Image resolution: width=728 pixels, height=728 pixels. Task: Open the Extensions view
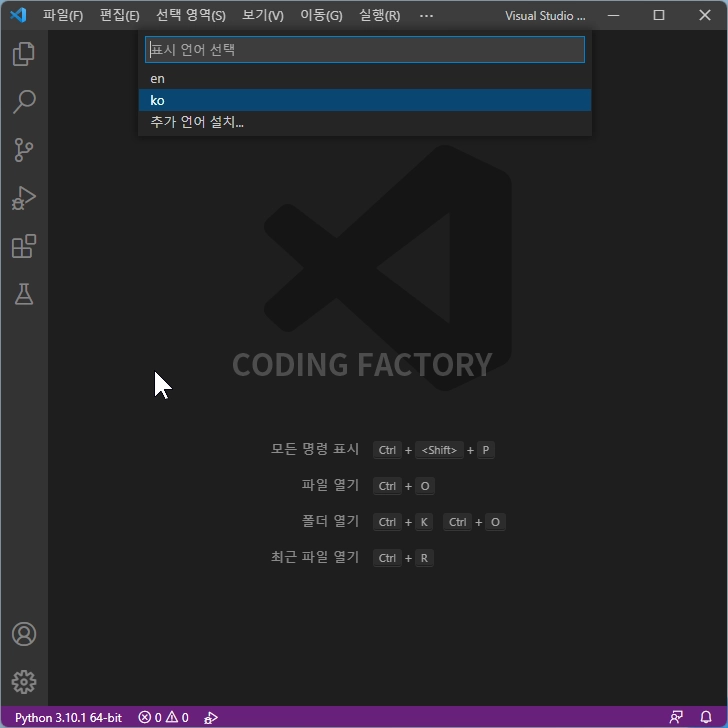[x=24, y=246]
